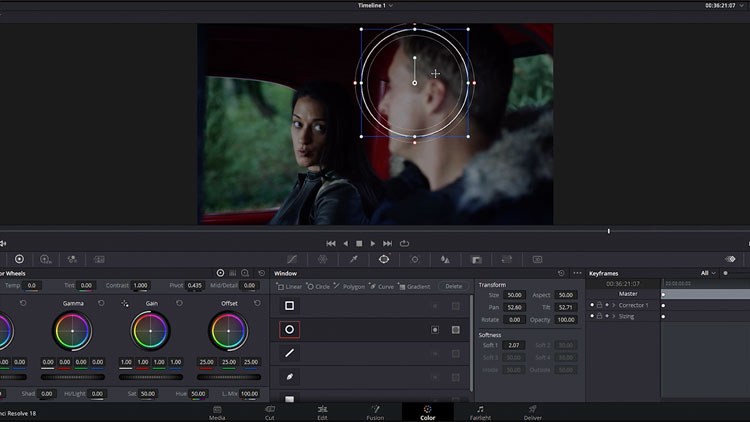Pick white point with Gain picker

point(125,303)
